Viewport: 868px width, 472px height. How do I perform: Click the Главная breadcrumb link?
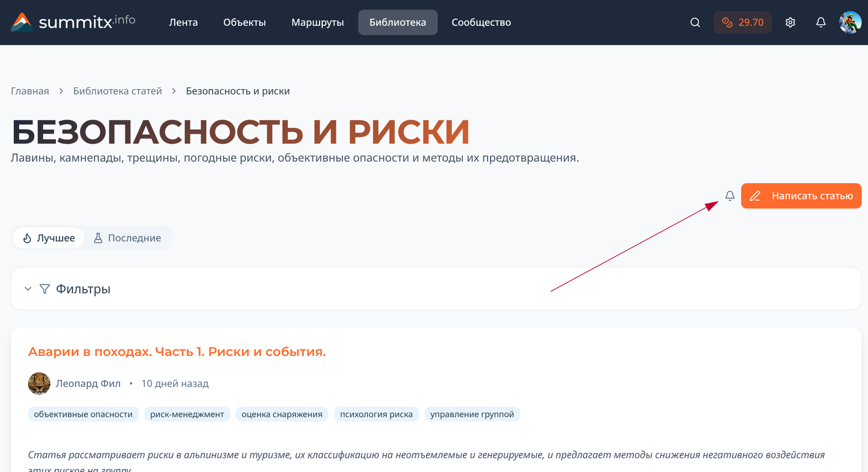point(30,91)
